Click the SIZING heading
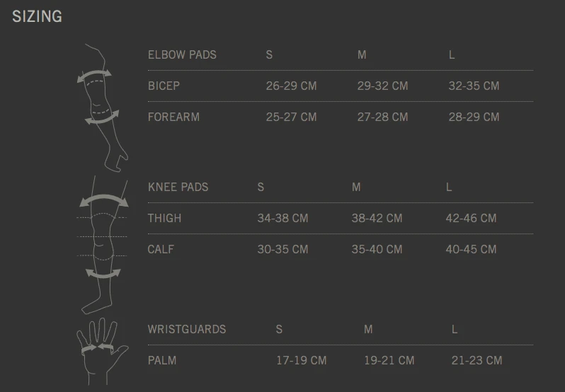565x392 pixels. (37, 16)
